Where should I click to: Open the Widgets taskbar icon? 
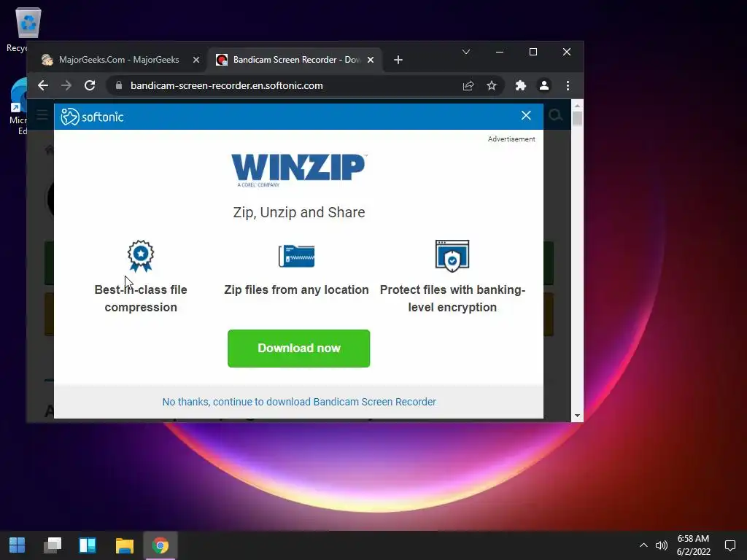pos(88,545)
